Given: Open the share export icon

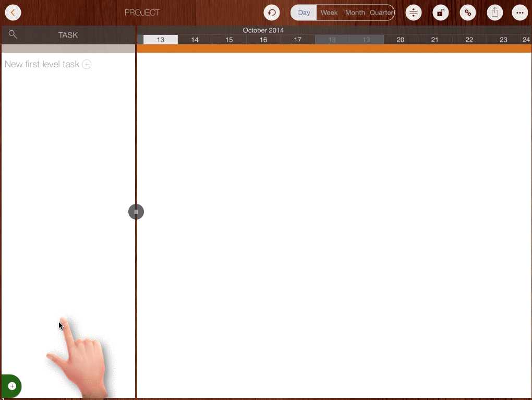Looking at the screenshot, I should [495, 13].
